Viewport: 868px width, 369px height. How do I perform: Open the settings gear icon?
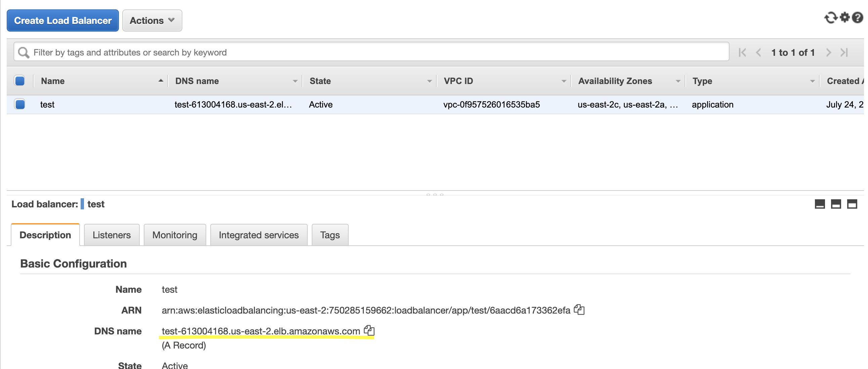845,18
